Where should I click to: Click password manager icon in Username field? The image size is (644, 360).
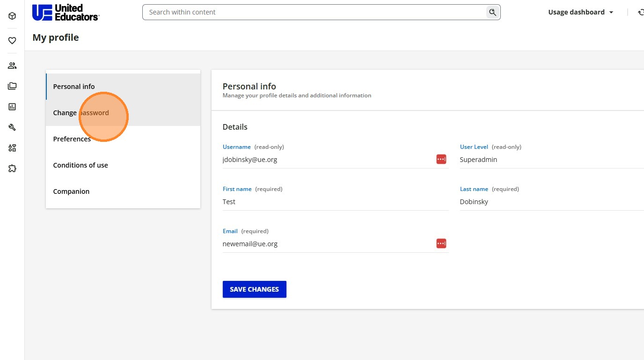pyautogui.click(x=441, y=159)
